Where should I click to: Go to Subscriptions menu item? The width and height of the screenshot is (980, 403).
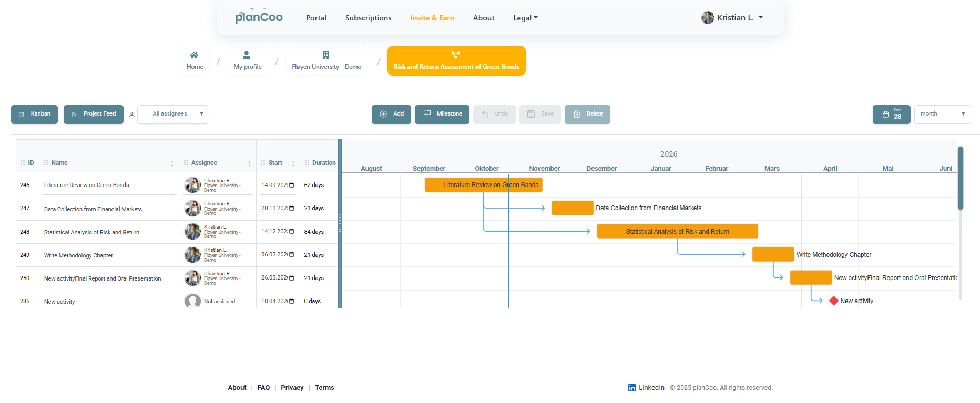pyautogui.click(x=368, y=18)
